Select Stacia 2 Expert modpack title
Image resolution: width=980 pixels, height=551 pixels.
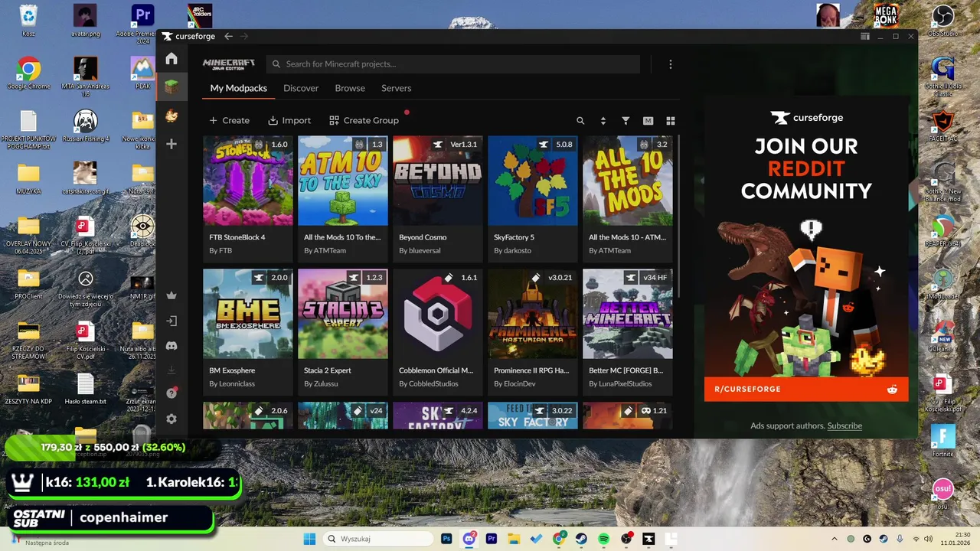click(x=328, y=370)
